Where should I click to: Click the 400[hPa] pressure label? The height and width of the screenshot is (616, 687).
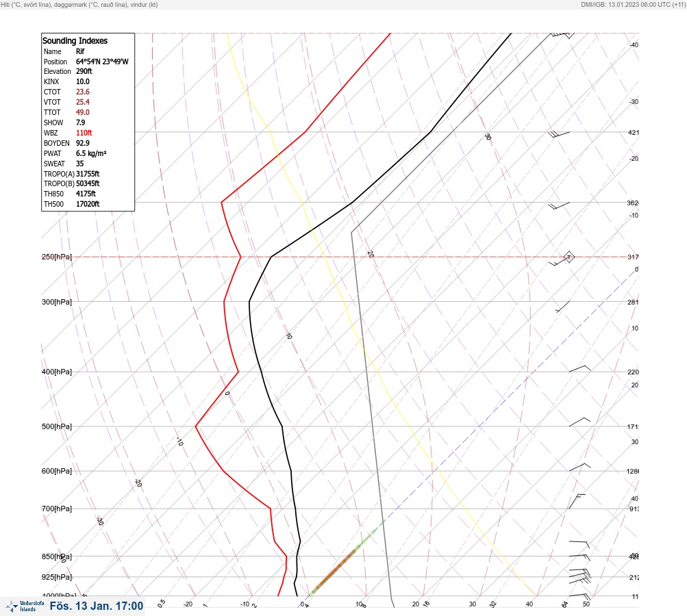(57, 372)
